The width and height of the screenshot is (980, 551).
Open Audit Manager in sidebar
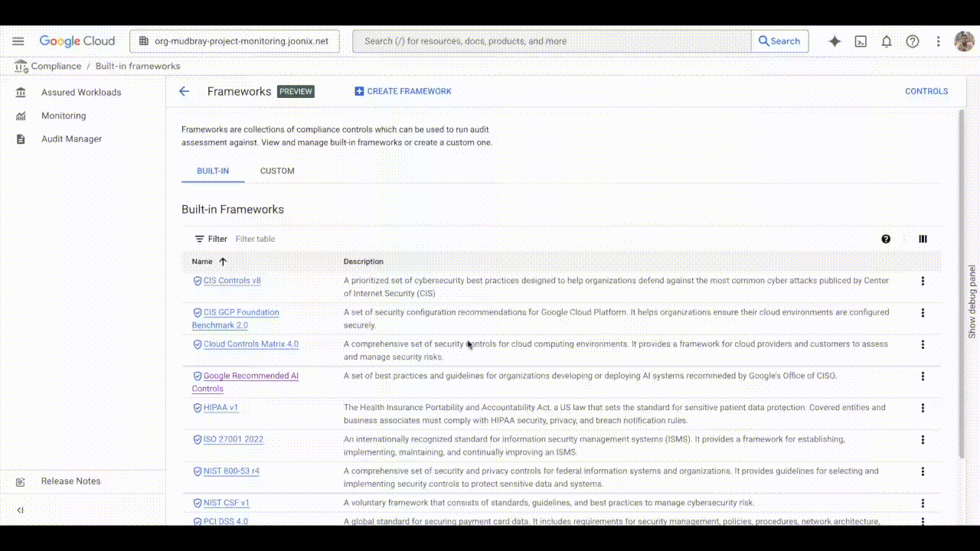71,139
